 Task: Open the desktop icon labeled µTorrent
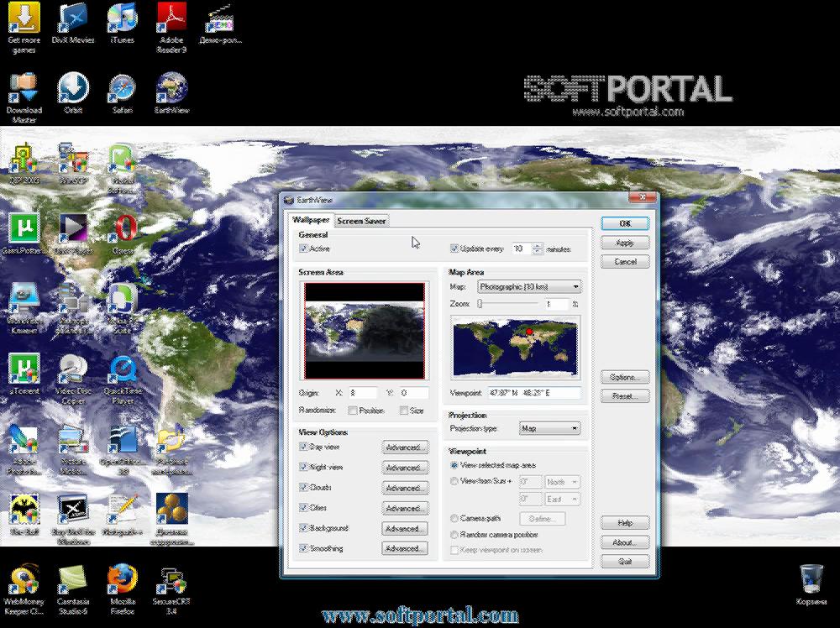(x=24, y=374)
